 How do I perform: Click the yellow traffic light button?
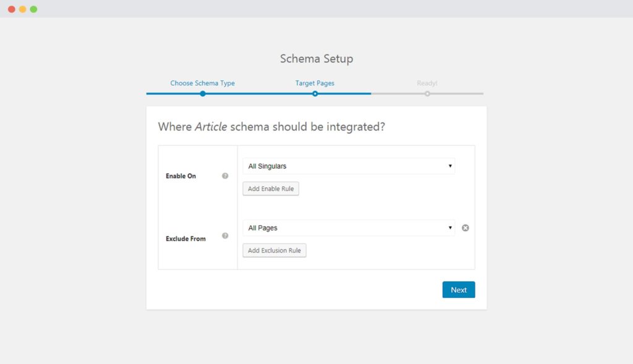pyautogui.click(x=23, y=9)
